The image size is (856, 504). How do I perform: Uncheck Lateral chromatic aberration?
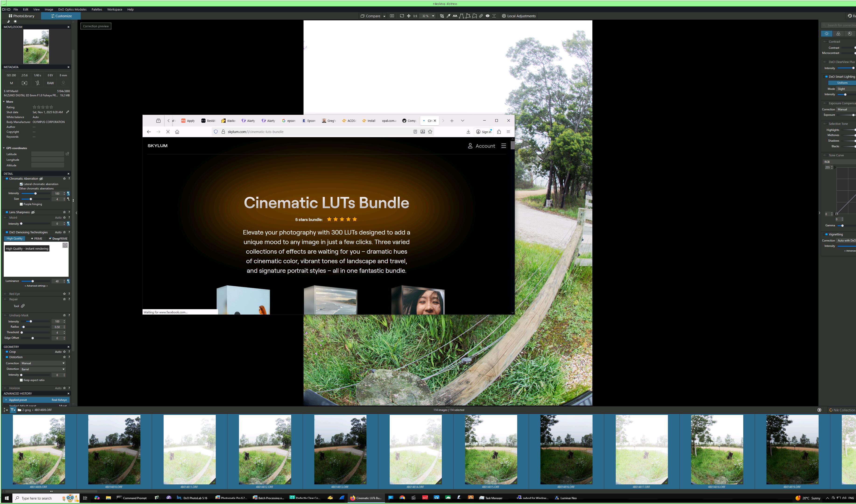pos(21,184)
